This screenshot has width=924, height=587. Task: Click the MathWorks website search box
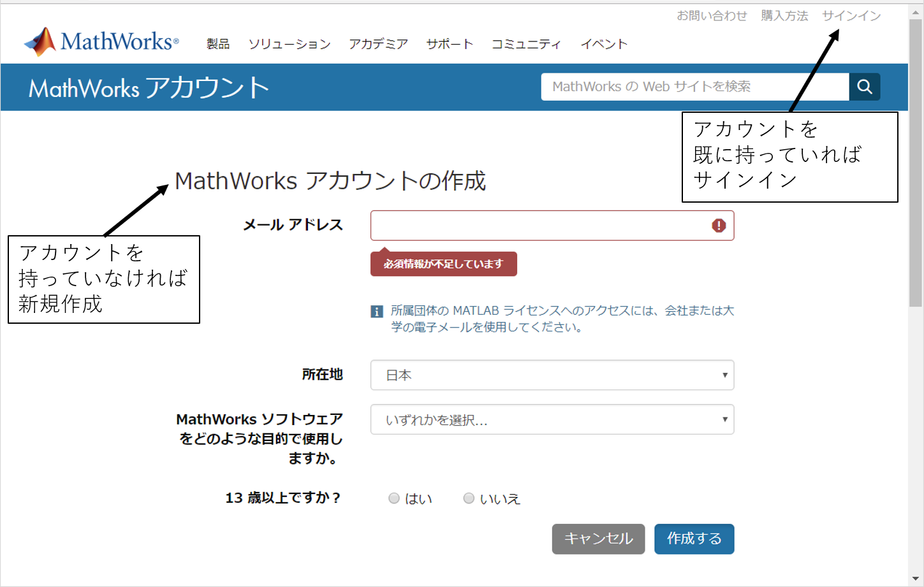695,87
